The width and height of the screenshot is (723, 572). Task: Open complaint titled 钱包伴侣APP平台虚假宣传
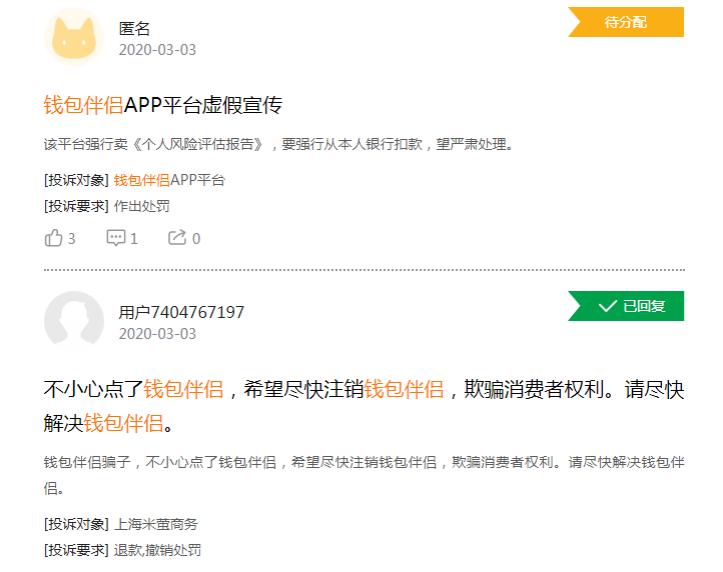[163, 105]
